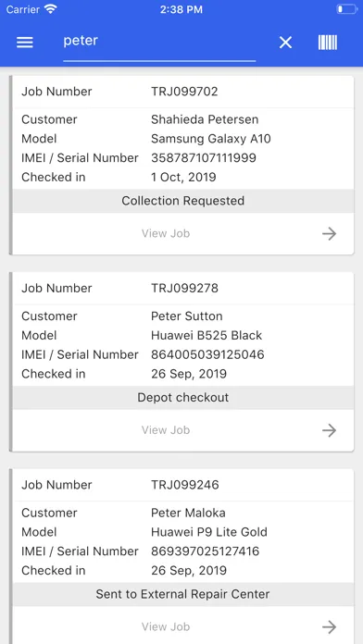Select job number TRJ099246 row
363x644 pixels.
tap(183, 485)
